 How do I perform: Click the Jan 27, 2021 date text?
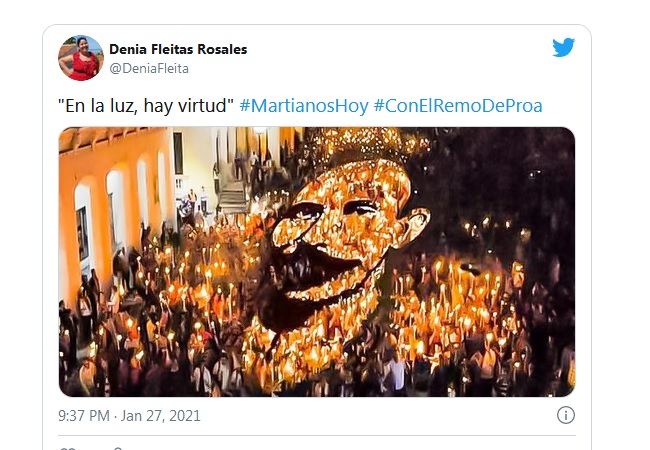point(160,416)
